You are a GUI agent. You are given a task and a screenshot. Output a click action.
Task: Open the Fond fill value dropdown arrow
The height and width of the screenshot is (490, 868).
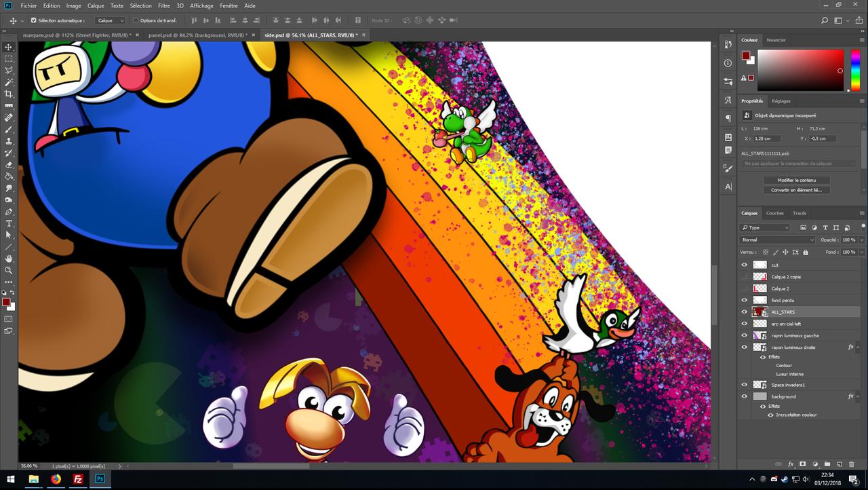point(862,252)
